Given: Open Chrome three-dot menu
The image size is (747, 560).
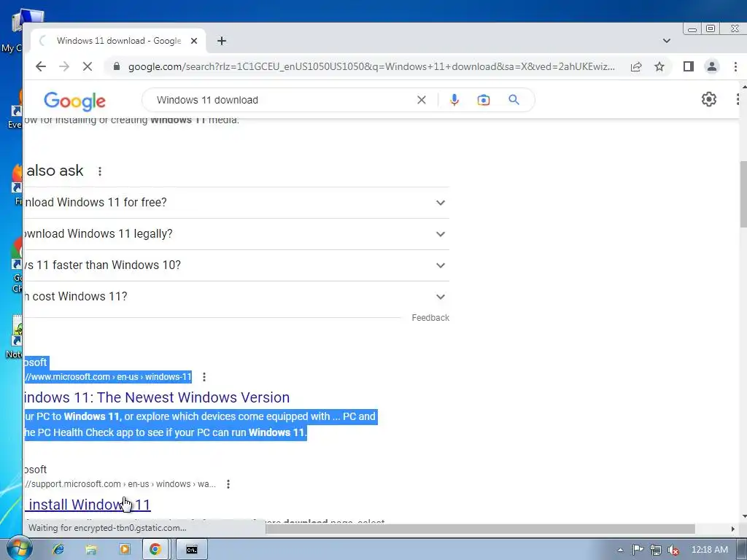Looking at the screenshot, I should click(x=735, y=66).
